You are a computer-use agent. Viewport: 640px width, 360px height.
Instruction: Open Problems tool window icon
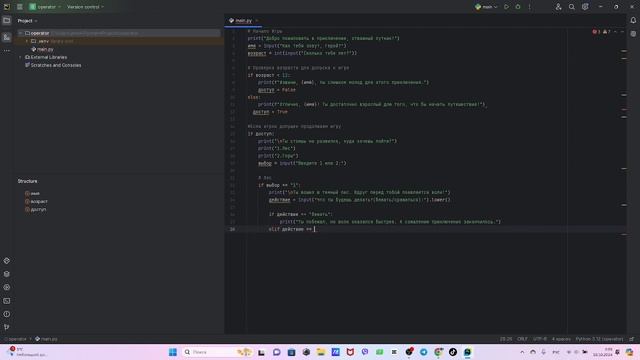pos(7,314)
